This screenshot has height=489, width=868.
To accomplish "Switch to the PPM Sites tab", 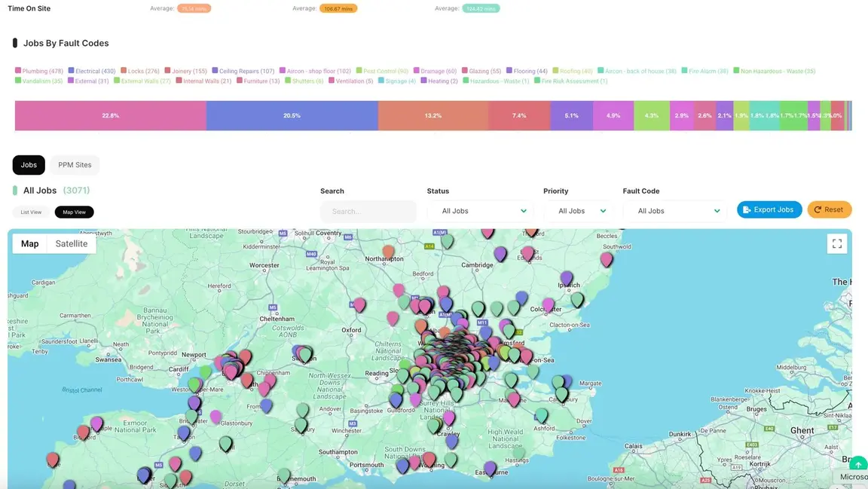I will pos(75,165).
